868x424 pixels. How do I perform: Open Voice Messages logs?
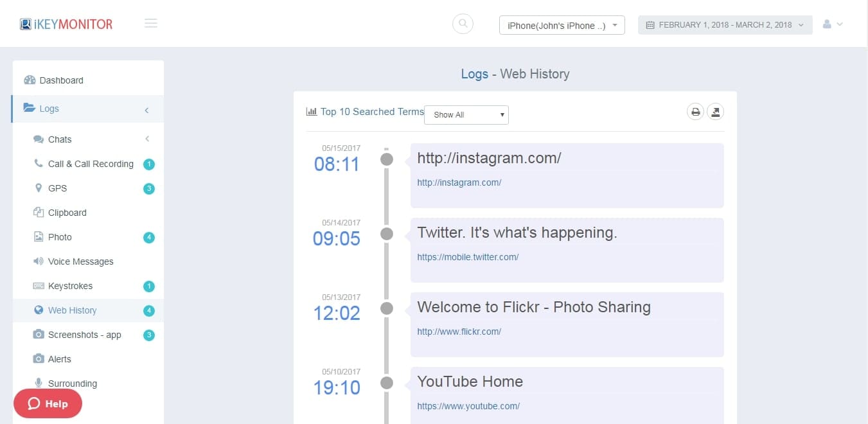click(x=80, y=261)
